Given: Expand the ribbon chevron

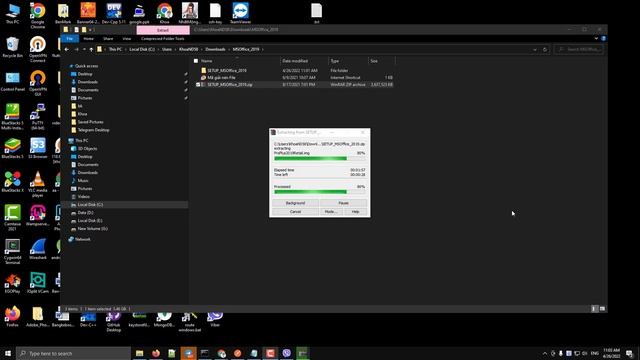Looking at the screenshot, I should [596, 38].
